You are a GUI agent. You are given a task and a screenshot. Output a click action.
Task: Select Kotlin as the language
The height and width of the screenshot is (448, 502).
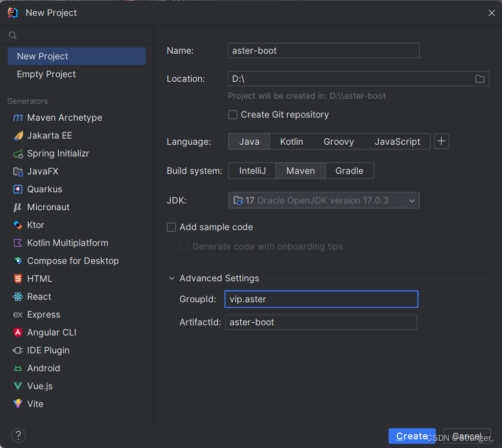tap(291, 142)
